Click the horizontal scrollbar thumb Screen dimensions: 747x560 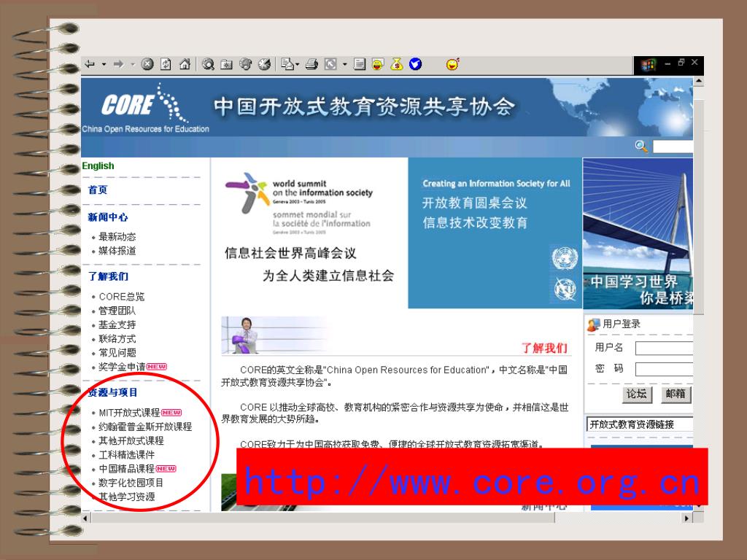[x=322, y=518]
